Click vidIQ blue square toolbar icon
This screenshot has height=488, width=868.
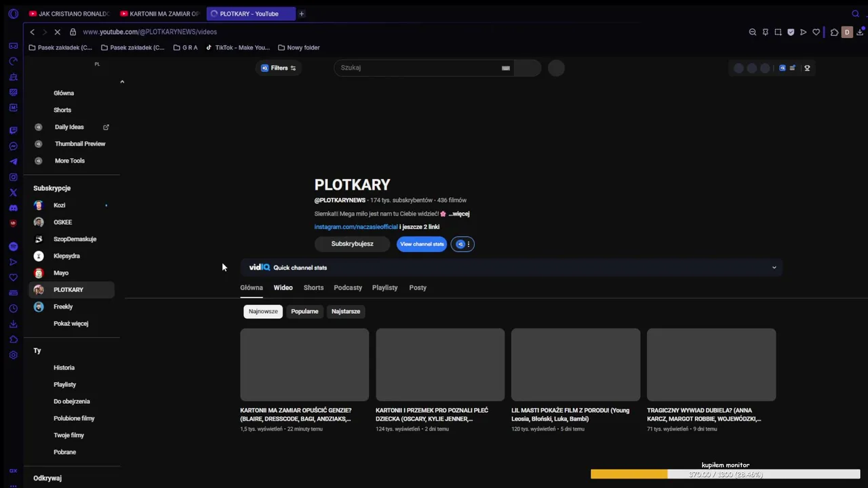pos(782,68)
